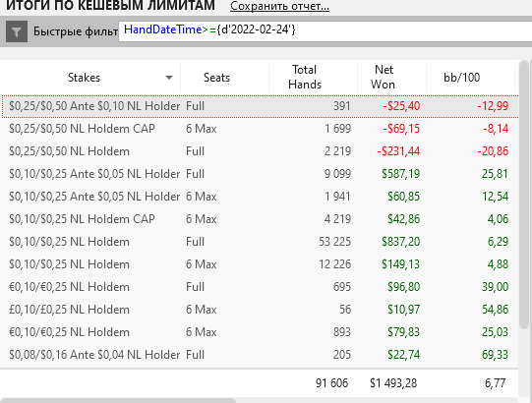This screenshot has height=403, width=532.
Task: Click the Net Won value $837,20
Action: 401,242
